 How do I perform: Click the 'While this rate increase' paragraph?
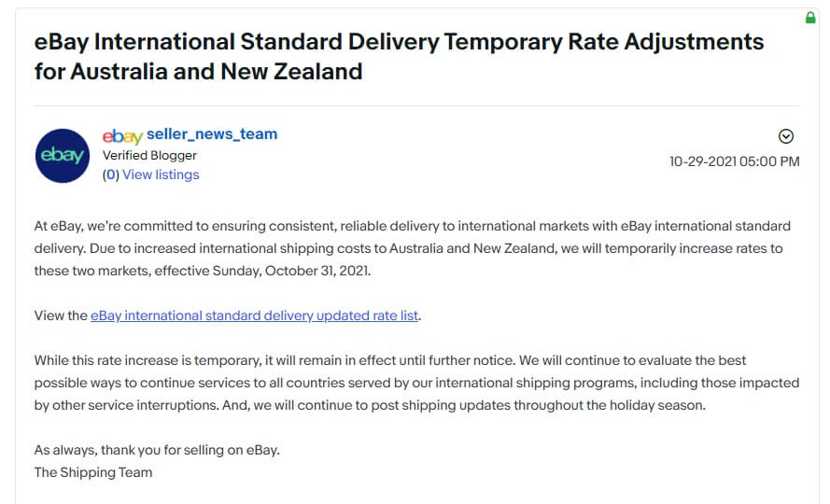(416, 383)
